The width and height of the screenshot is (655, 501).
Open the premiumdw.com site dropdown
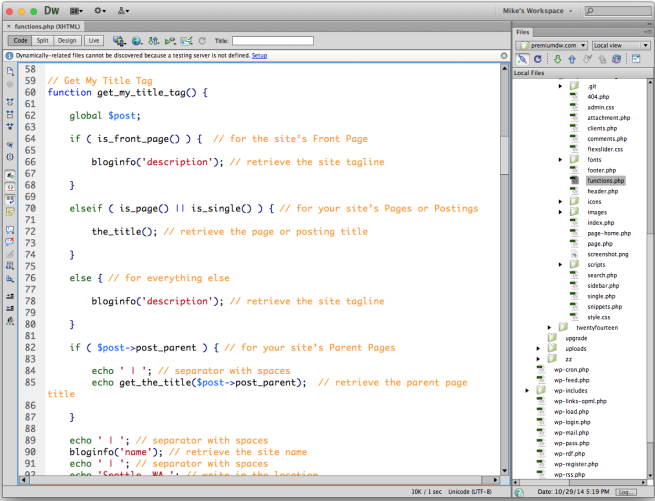[x=552, y=45]
